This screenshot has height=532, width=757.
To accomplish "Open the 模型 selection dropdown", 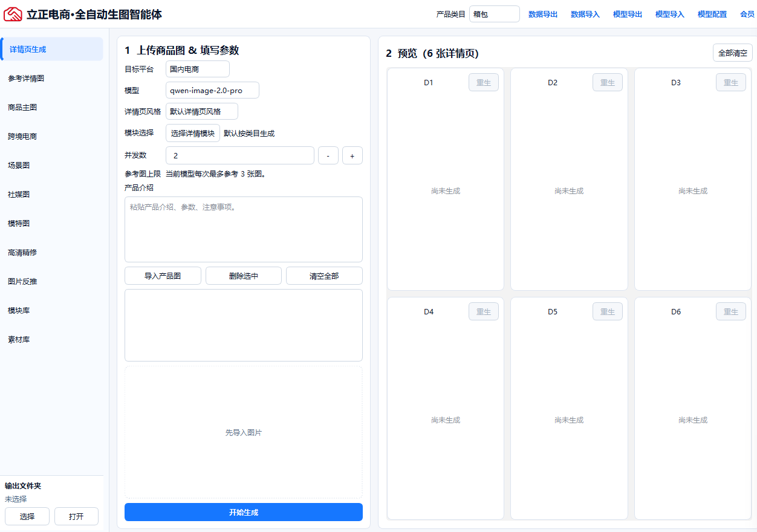I will 212,90.
